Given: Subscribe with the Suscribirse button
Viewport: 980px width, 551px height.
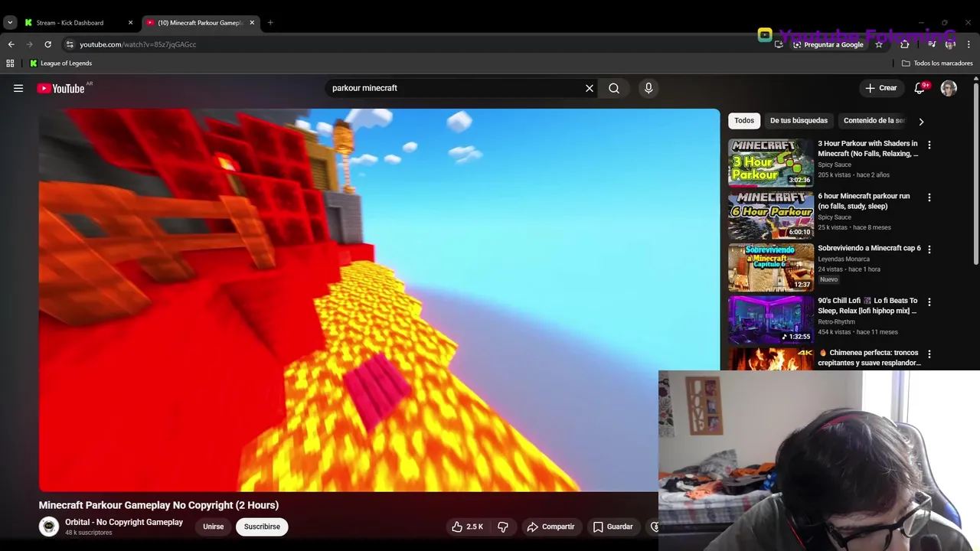Looking at the screenshot, I should pos(262,527).
